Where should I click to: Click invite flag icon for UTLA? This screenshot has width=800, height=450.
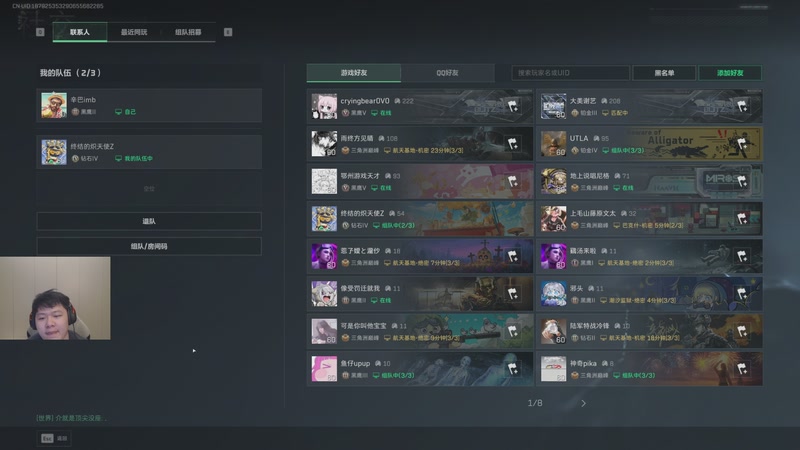point(742,143)
